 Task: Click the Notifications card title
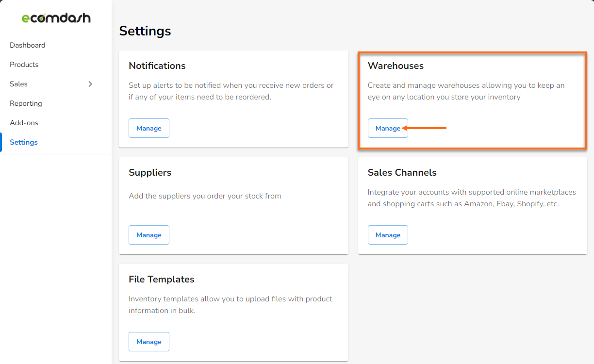(x=157, y=66)
